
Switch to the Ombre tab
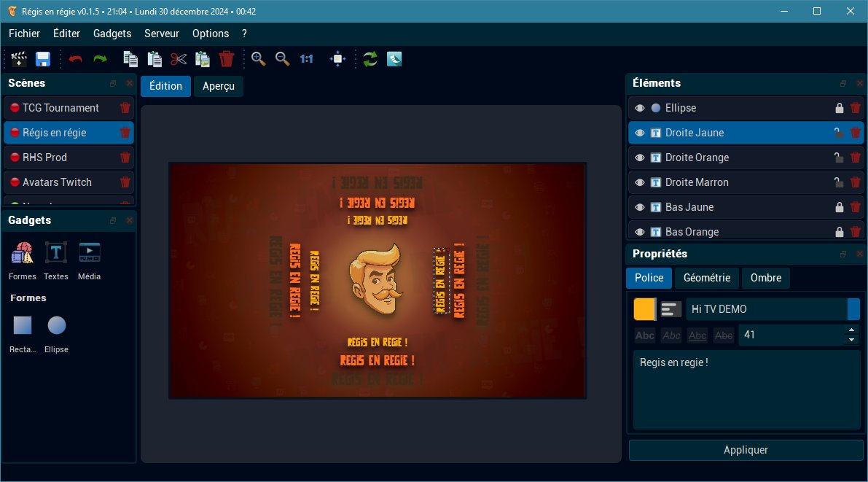(x=766, y=278)
